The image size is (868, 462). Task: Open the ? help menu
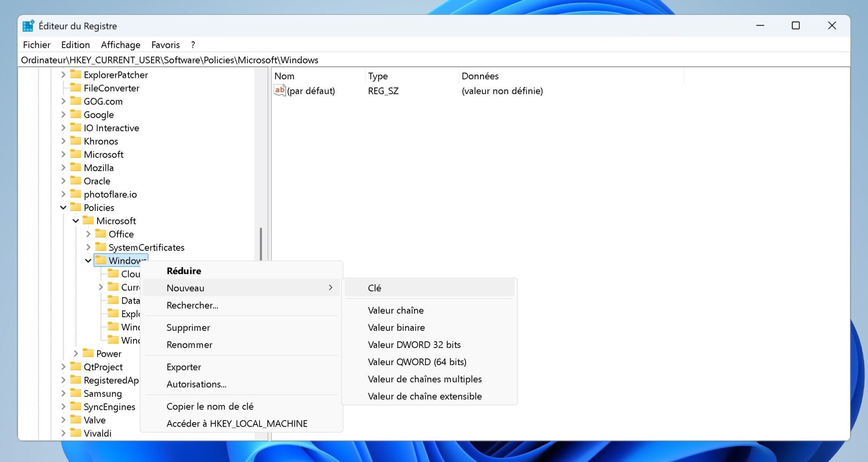pyautogui.click(x=193, y=44)
